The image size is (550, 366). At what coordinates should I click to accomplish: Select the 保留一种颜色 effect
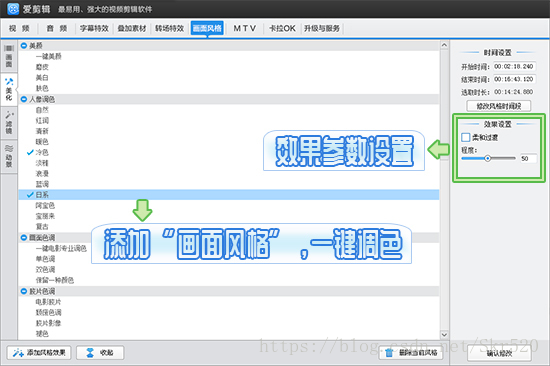(55, 280)
